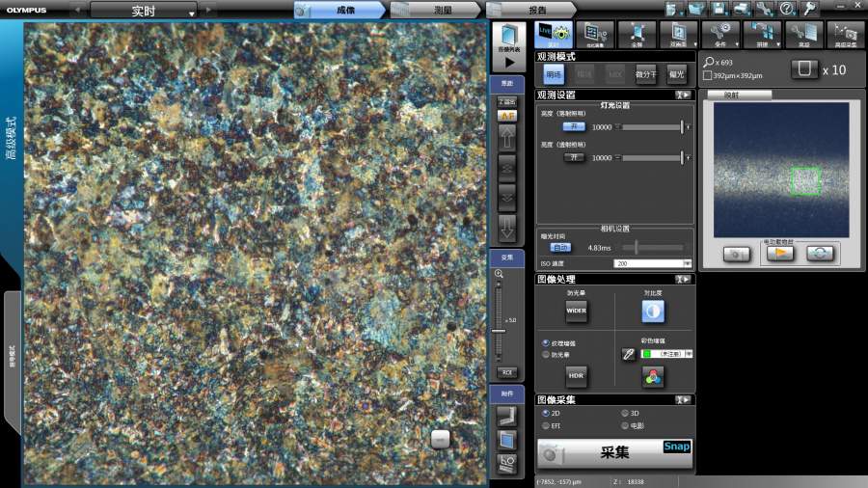The height and width of the screenshot is (488, 868).
Task: Click the AF autofocus button
Action: [507, 116]
